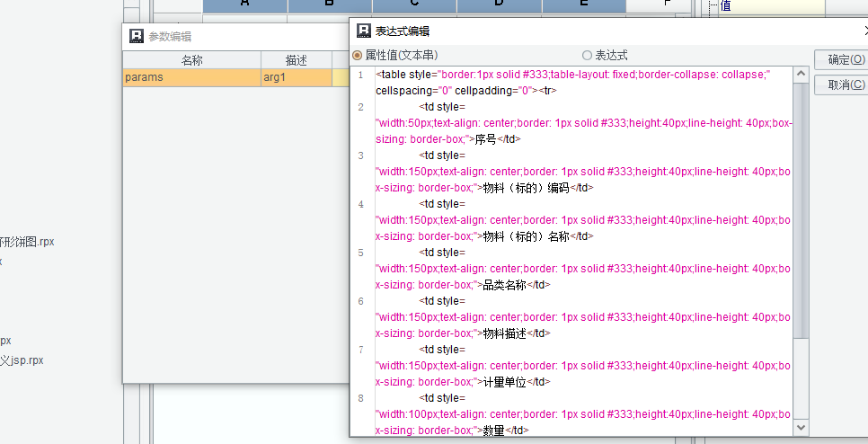Select the arg1 description cell
The width and height of the screenshot is (868, 444).
click(x=296, y=77)
